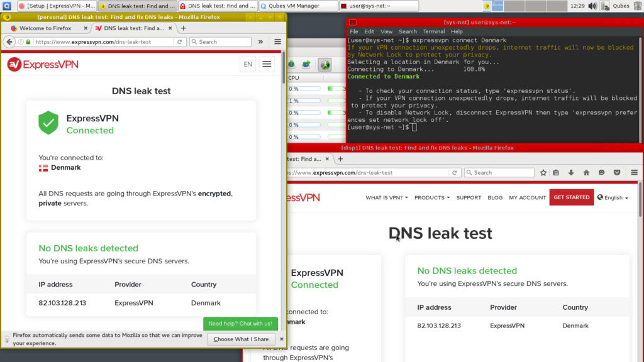Image resolution: width=644 pixels, height=362 pixels.
Task: Click the 1 % CPU usage bar in Qubes VM Manager
Action: 304,101
